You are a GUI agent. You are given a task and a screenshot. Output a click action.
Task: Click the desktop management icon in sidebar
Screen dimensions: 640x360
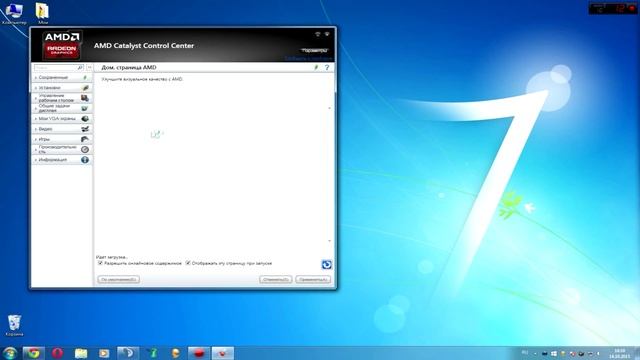[x=84, y=98]
